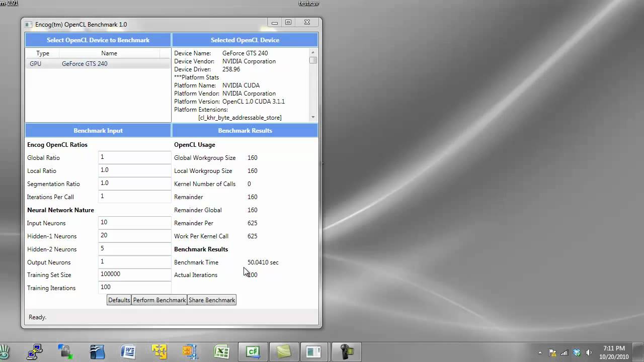The image size is (644, 362).
Task: Click device info scrollbar up arrow
Action: click(x=313, y=52)
